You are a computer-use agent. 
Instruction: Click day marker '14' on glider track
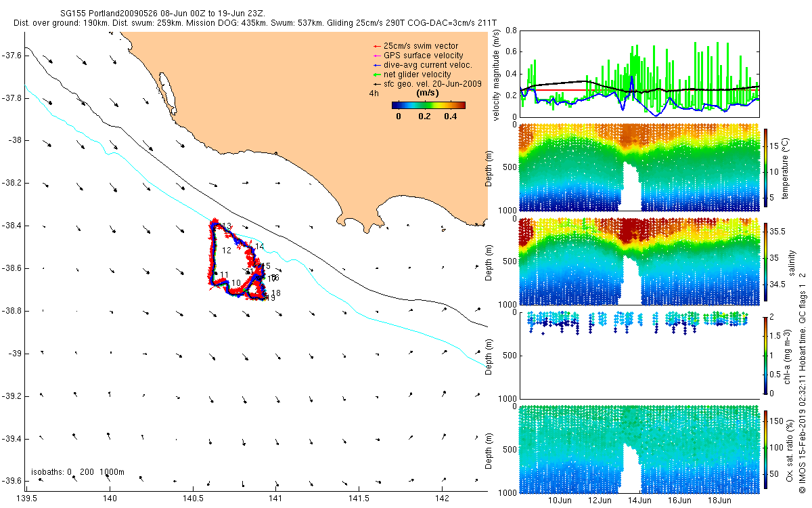[259, 247]
